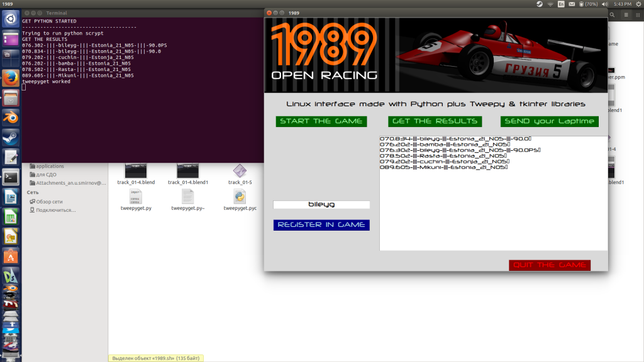Select result line 076.202 bamba in results box
Viewport: 644px width, 362px height.
445,145
